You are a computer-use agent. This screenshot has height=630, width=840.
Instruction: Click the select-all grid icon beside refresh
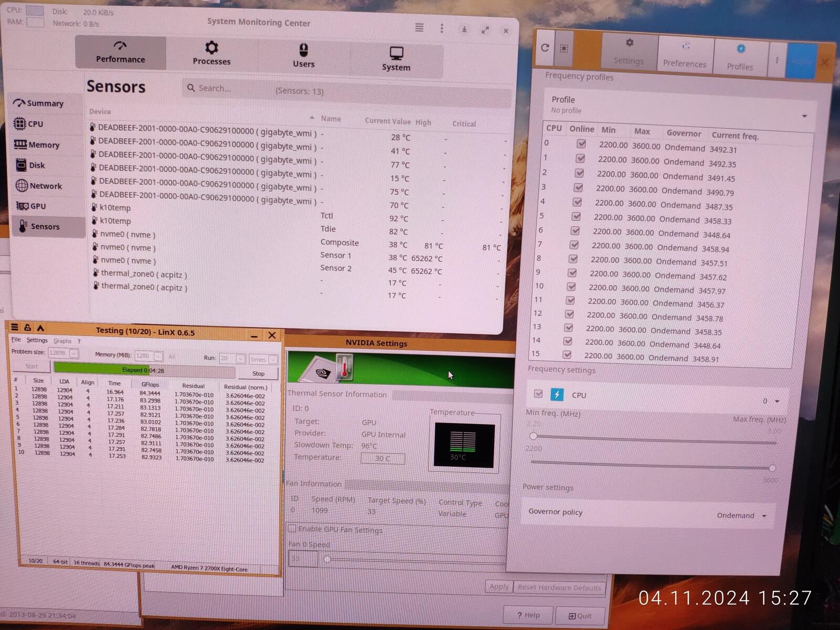[564, 48]
